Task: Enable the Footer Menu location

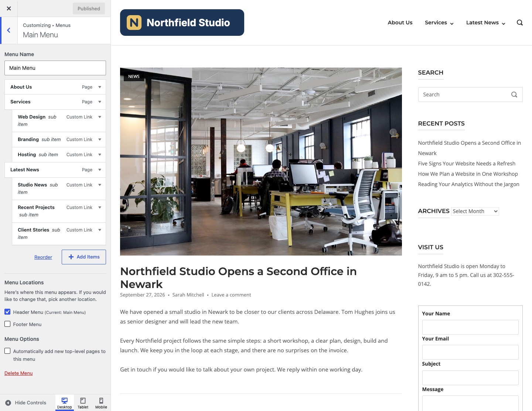Action: (7, 324)
